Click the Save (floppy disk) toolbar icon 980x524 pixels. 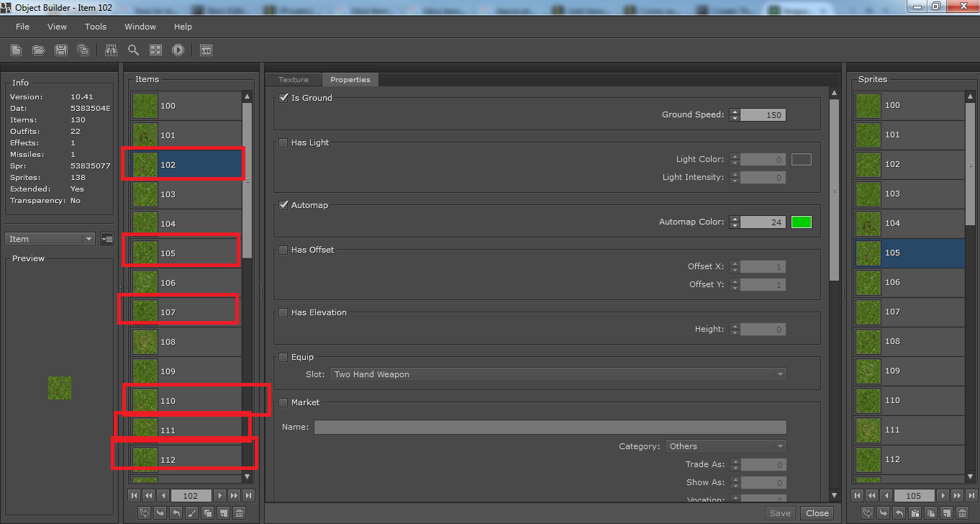point(61,50)
